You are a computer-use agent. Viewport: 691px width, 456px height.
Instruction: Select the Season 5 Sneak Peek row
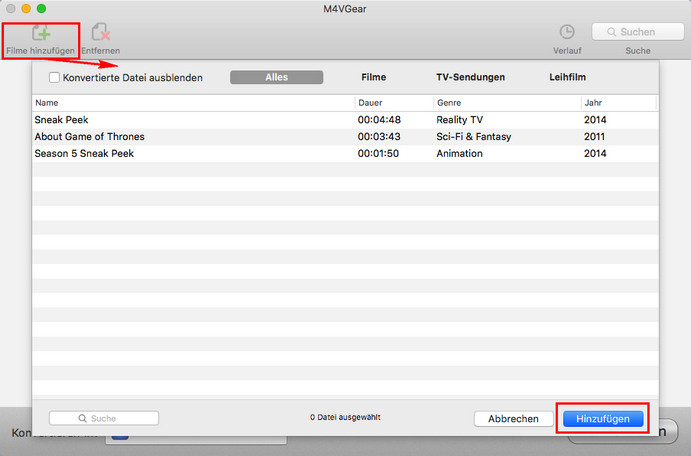(345, 153)
